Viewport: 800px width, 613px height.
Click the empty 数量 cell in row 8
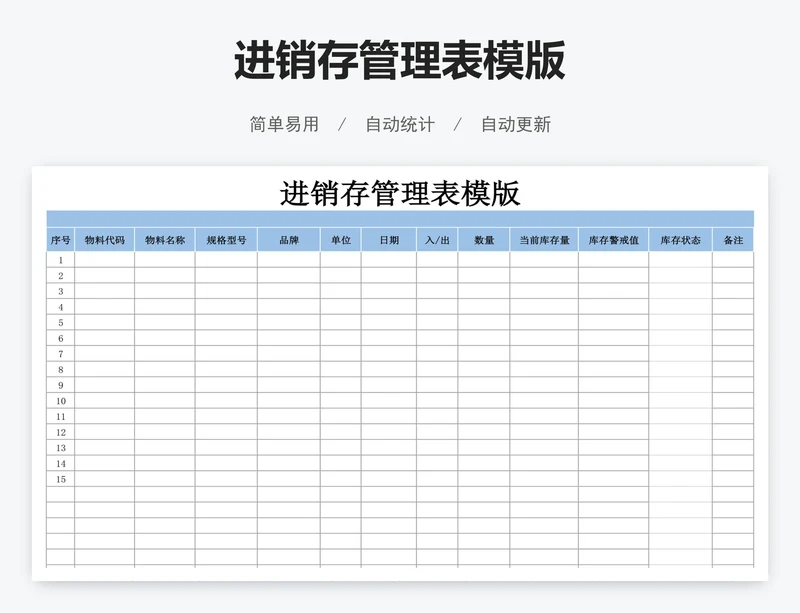484,370
